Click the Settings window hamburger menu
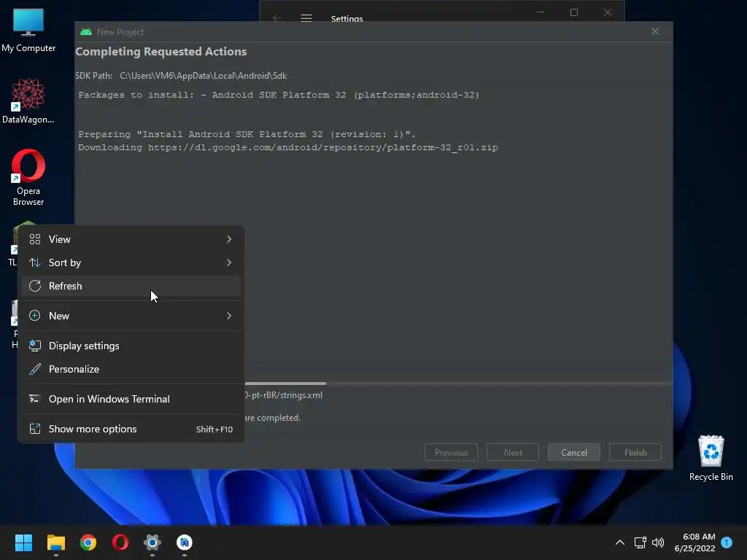 point(306,18)
